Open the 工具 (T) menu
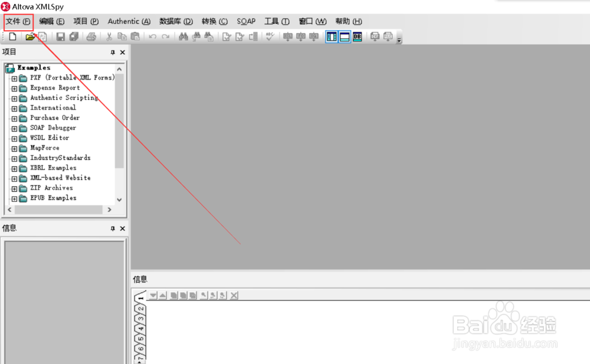 coord(277,21)
